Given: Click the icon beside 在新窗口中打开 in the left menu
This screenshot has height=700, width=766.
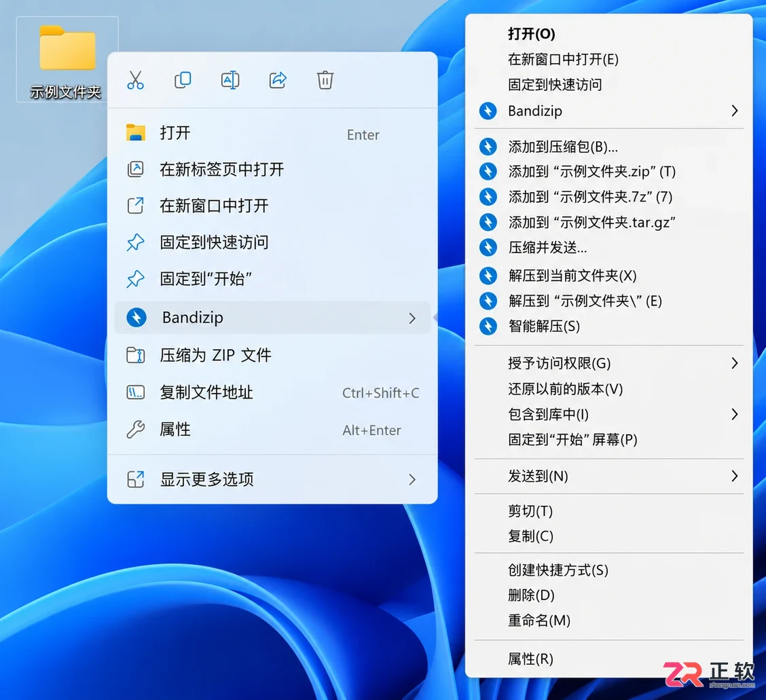Looking at the screenshot, I should click(x=135, y=206).
